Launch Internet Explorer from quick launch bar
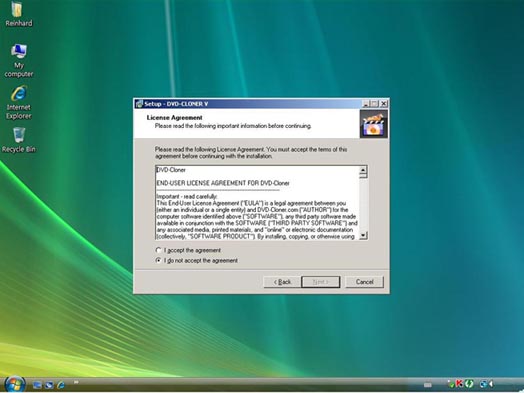524x393 pixels. pyautogui.click(x=61, y=385)
